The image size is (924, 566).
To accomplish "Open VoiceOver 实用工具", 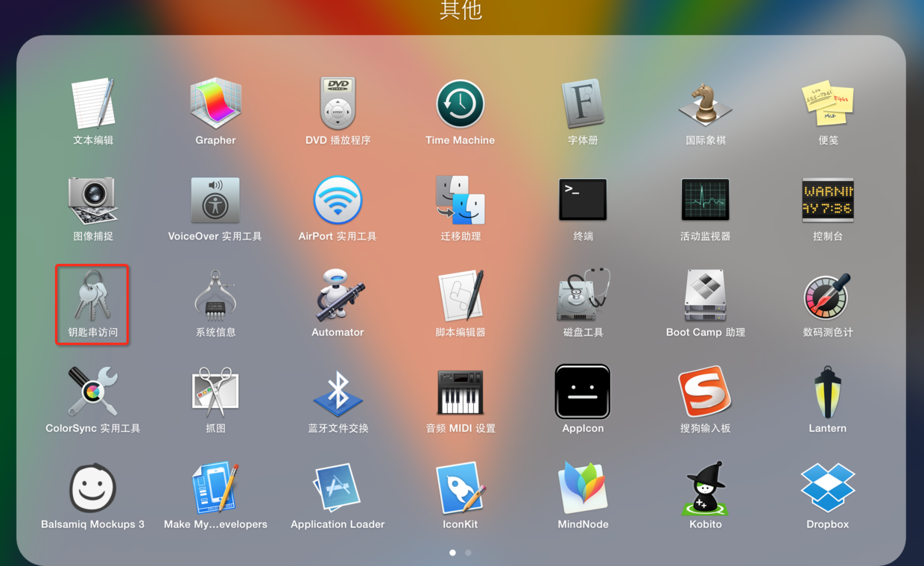I will (x=215, y=201).
